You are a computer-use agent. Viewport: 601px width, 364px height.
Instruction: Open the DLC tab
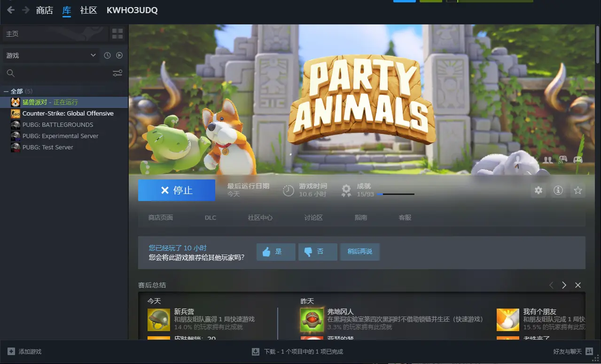click(211, 217)
